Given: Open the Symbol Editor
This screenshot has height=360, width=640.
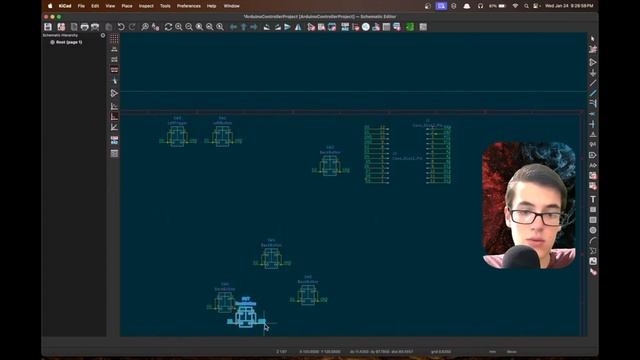Looking at the screenshot, I should click(x=311, y=27).
